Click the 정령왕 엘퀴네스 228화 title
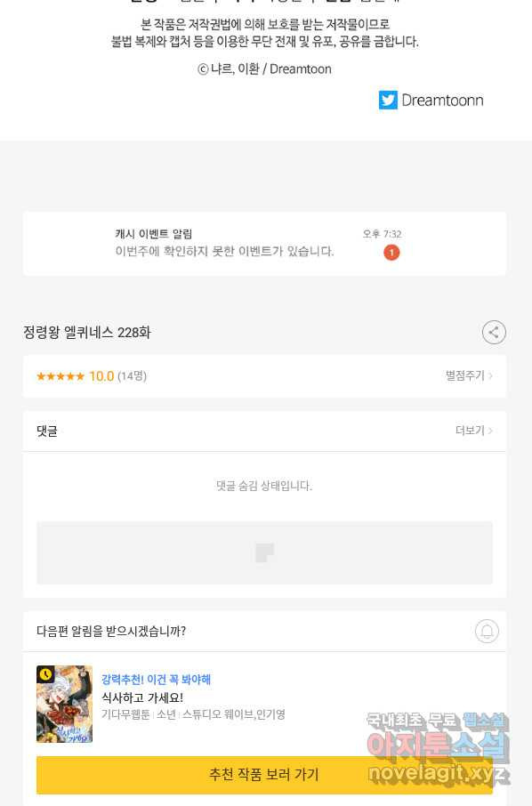532x806 pixels. 87,333
